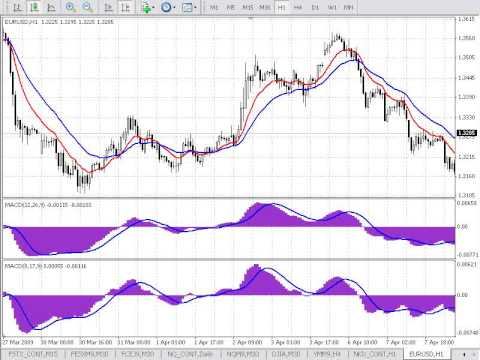Expand the templates dropdown arrow
The height and width of the screenshot is (360, 480).
(195, 7)
